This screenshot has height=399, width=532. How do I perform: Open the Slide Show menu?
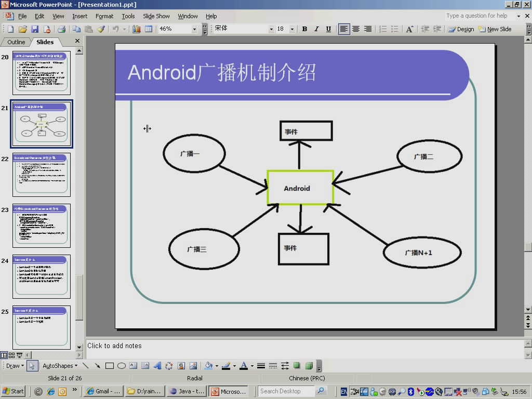156,16
